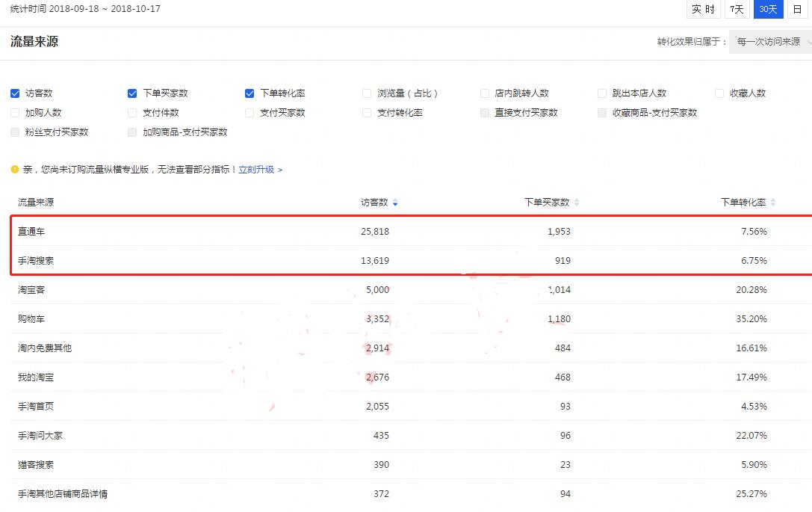
Task: Sort table by 下单转化率 column arrows
Action: (x=772, y=202)
